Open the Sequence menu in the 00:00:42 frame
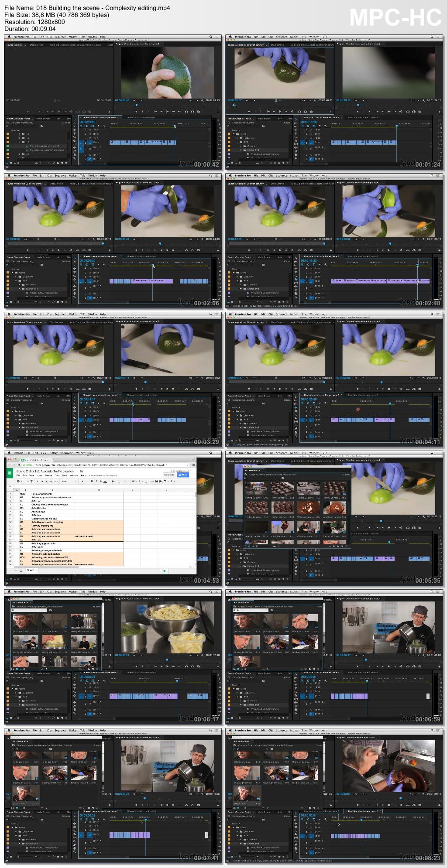 click(60, 37)
